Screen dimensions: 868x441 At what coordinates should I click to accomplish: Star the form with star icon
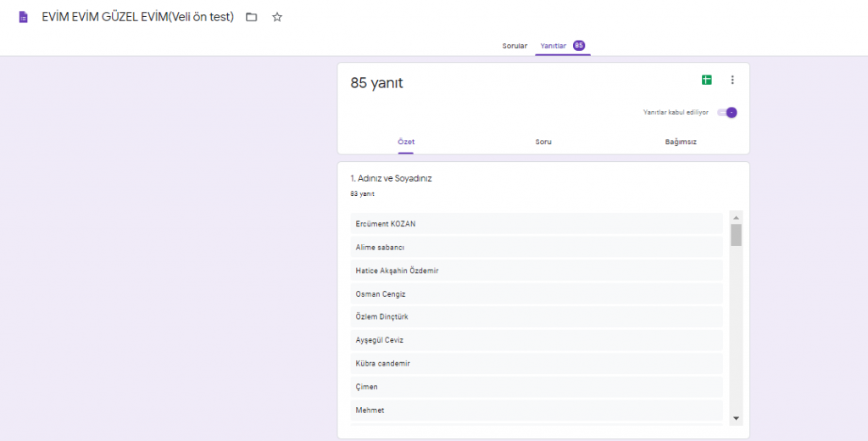point(277,17)
